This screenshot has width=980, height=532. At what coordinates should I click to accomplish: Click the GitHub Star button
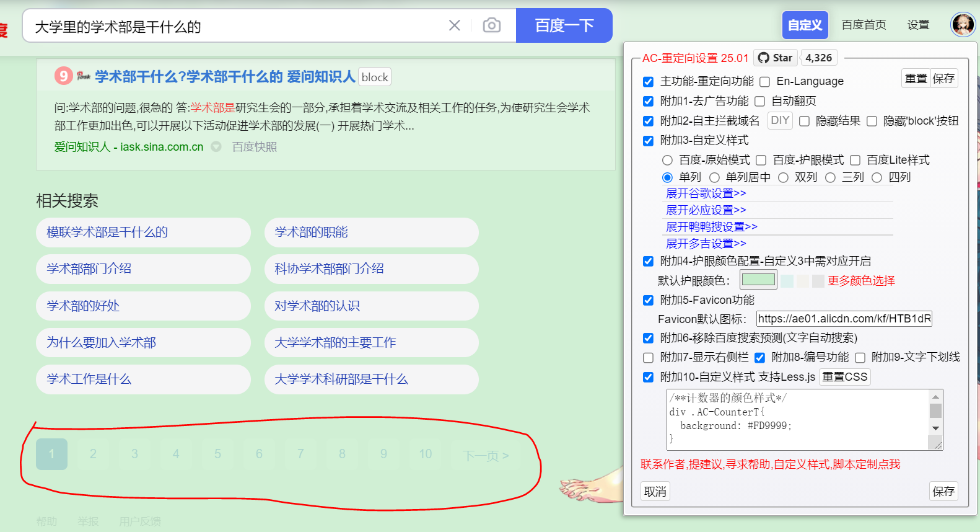pyautogui.click(x=775, y=58)
